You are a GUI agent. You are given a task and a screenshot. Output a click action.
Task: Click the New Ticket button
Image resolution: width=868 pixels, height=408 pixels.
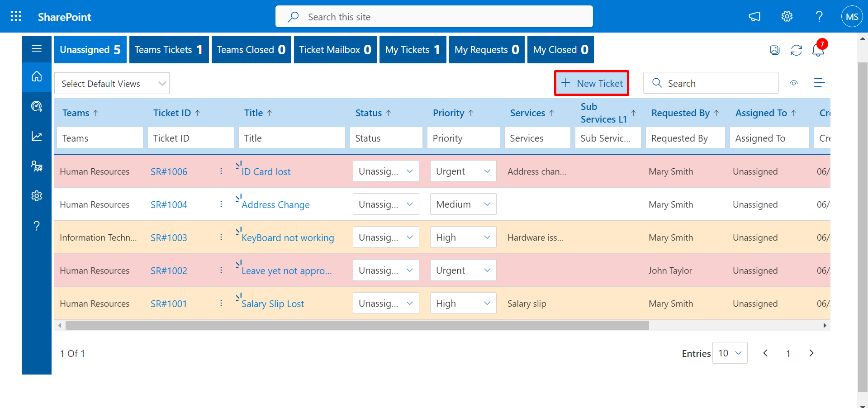(592, 83)
